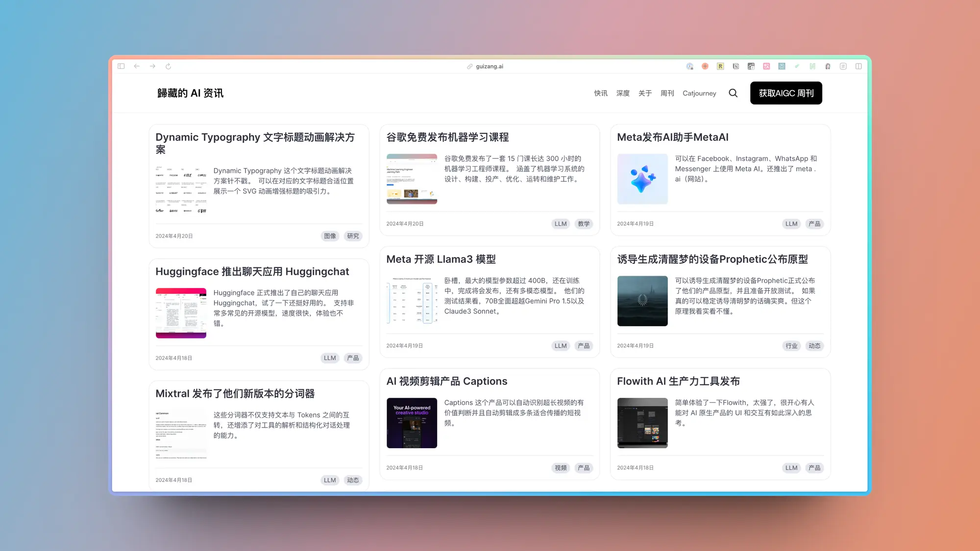This screenshot has height=551, width=980.
Task: Open the Flowith AI 生产力工具发布 title
Action: pyautogui.click(x=678, y=381)
